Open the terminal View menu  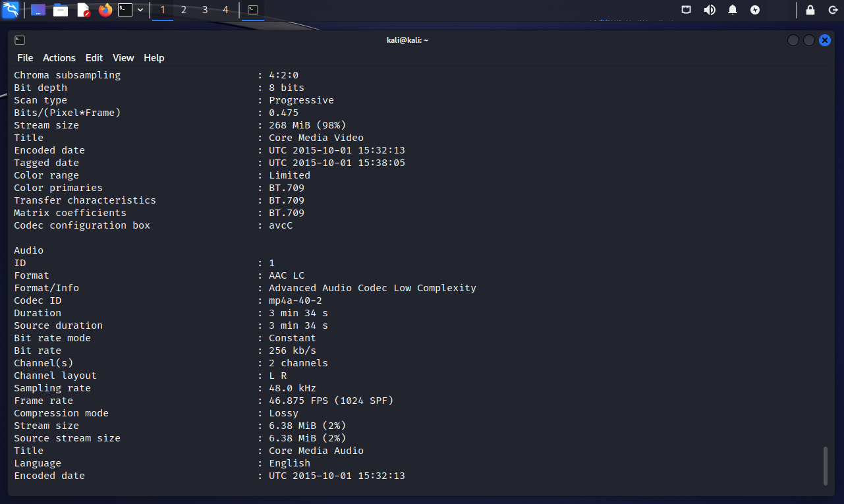[x=123, y=58]
